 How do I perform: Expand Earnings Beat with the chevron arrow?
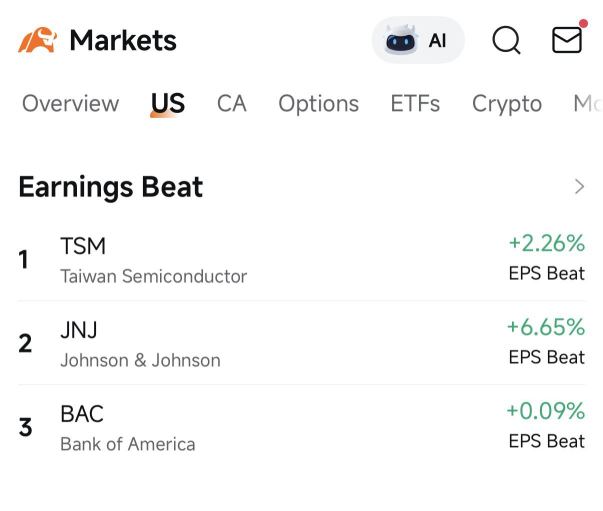[579, 187]
